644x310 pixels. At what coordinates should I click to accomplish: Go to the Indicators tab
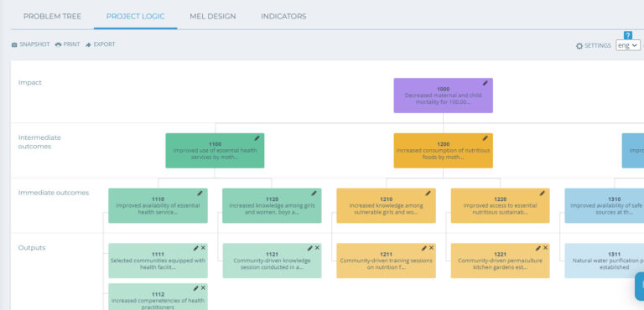pyautogui.click(x=283, y=17)
